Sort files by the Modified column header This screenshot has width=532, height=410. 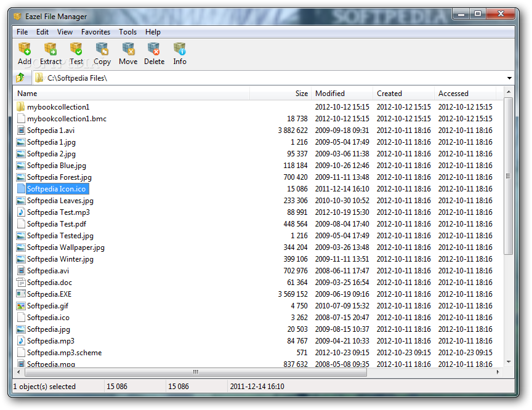point(342,93)
